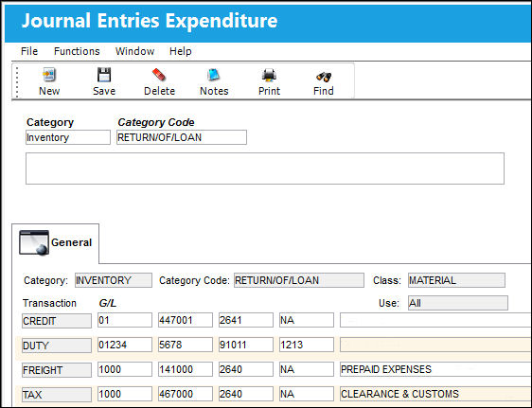Click the empty CREDIT row description field
Viewport: 532px width, 408px height.
point(435,320)
